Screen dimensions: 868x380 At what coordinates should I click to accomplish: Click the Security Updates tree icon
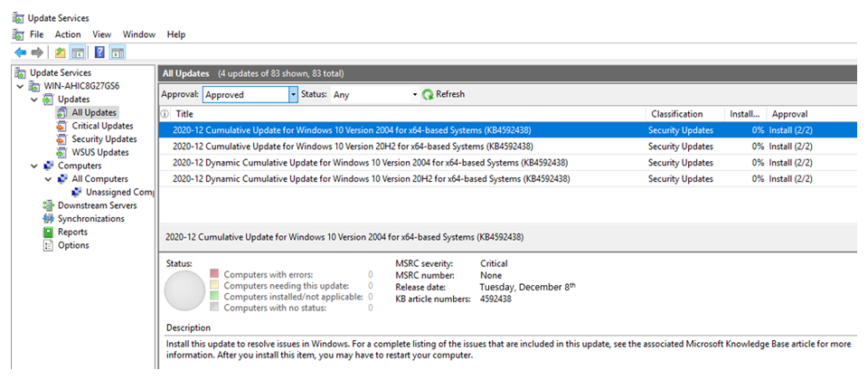point(62,139)
